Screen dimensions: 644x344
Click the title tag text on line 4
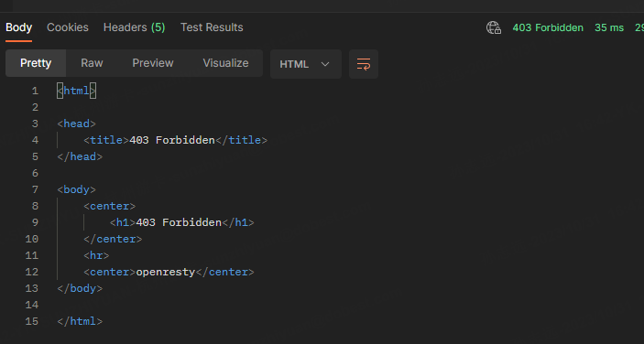[175, 140]
